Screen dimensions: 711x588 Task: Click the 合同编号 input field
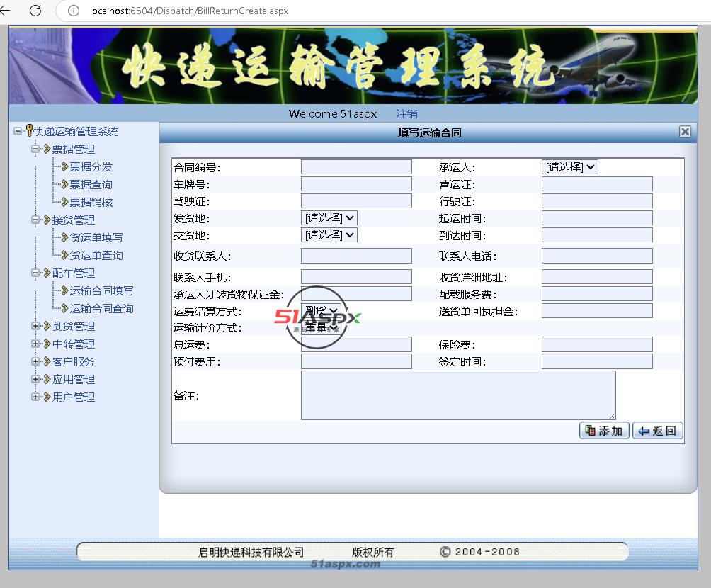point(356,167)
